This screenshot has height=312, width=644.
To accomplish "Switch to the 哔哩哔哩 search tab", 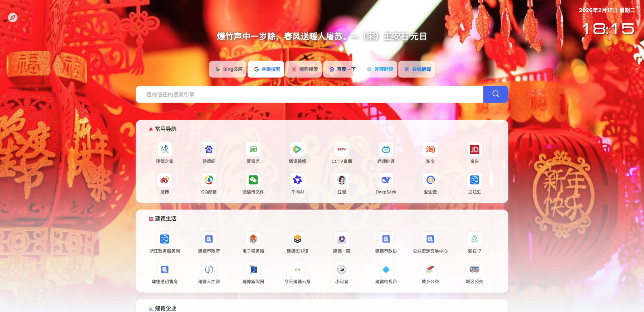I will (x=379, y=69).
